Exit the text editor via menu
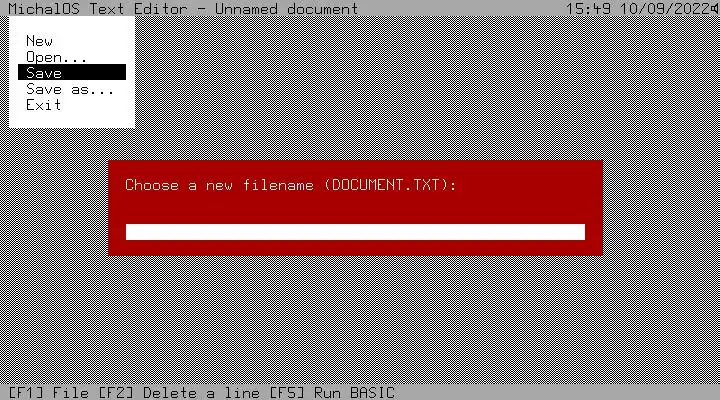This screenshot has height=400, width=720. click(x=44, y=105)
